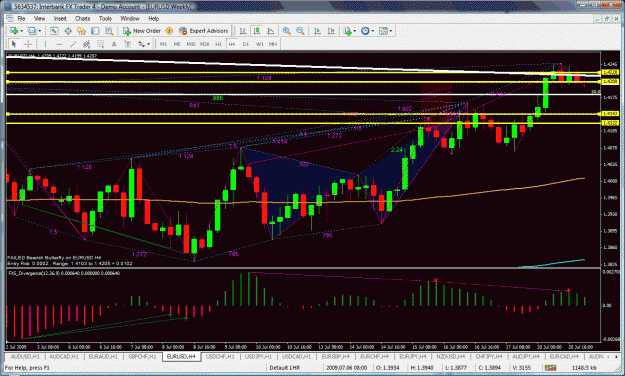Draw a horizontal line tool
The image size is (625, 376).
pos(59,44)
